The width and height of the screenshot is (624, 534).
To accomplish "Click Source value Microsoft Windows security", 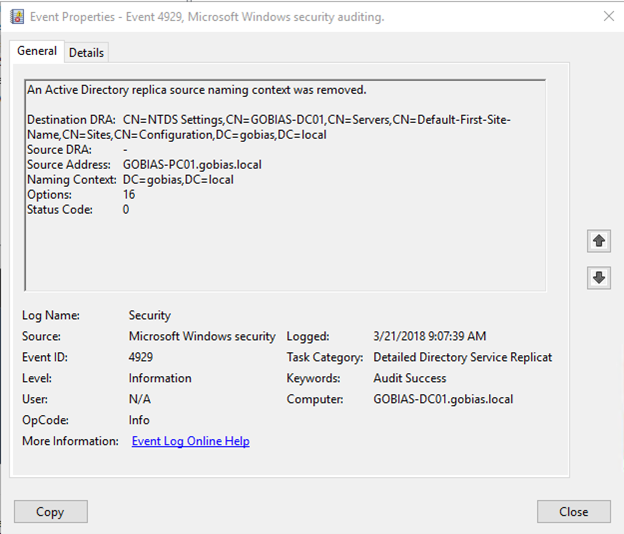I will [x=202, y=336].
